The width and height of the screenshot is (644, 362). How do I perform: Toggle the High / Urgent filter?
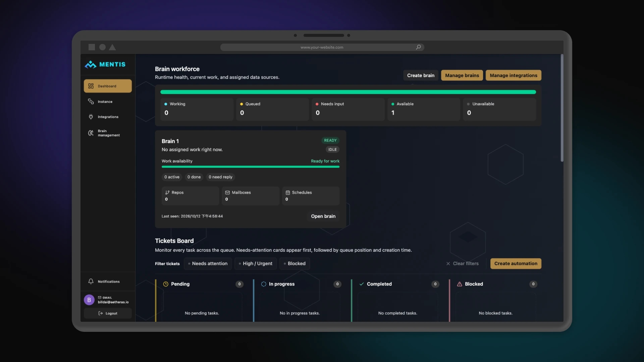coord(256,263)
